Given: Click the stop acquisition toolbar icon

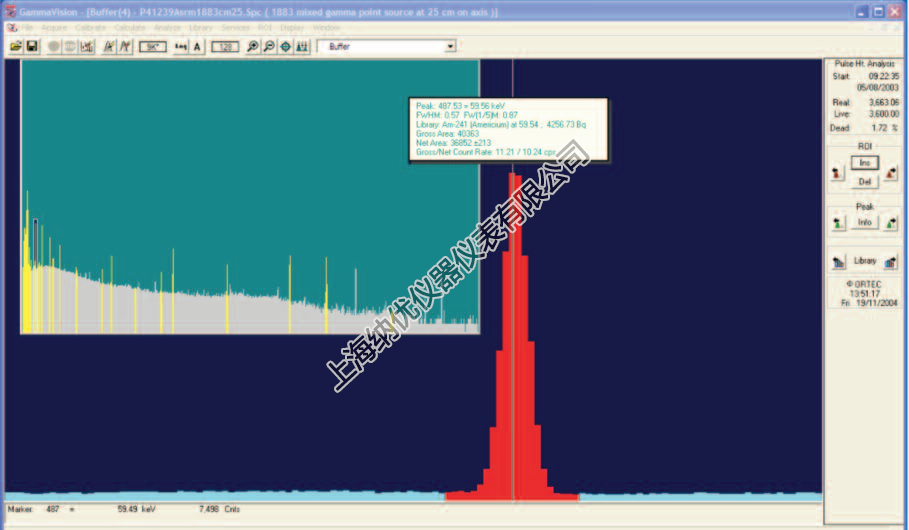Looking at the screenshot, I should (x=70, y=46).
